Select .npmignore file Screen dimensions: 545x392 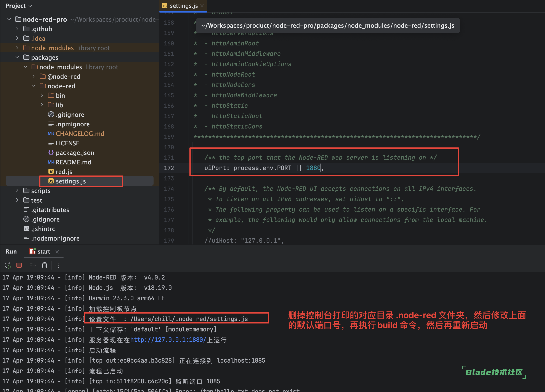pyautogui.click(x=73, y=124)
